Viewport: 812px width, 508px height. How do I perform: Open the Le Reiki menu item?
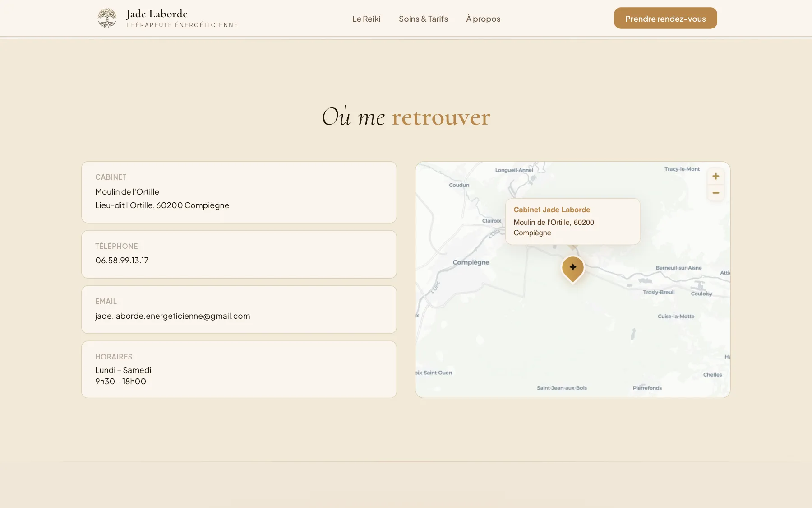(366, 19)
